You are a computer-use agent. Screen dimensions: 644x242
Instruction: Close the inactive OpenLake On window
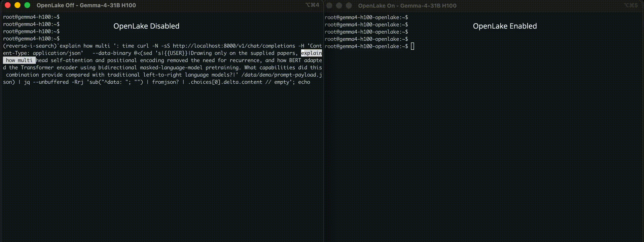click(329, 5)
